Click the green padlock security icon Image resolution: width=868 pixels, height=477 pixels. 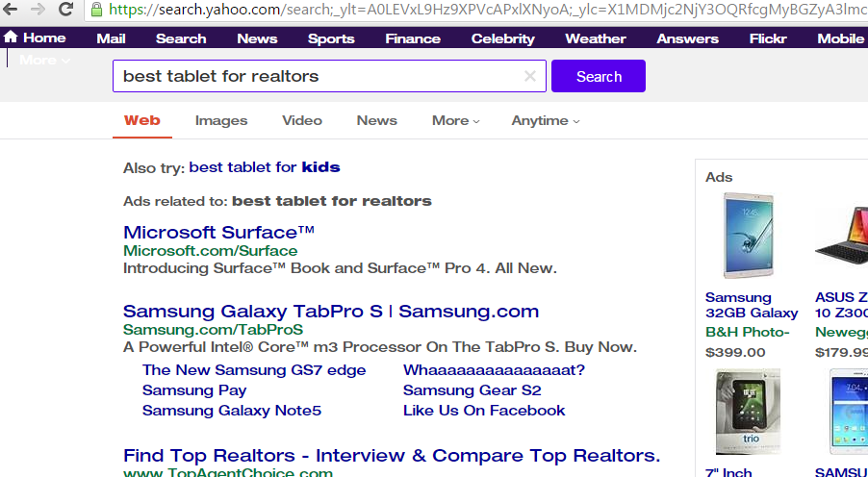coord(96,10)
